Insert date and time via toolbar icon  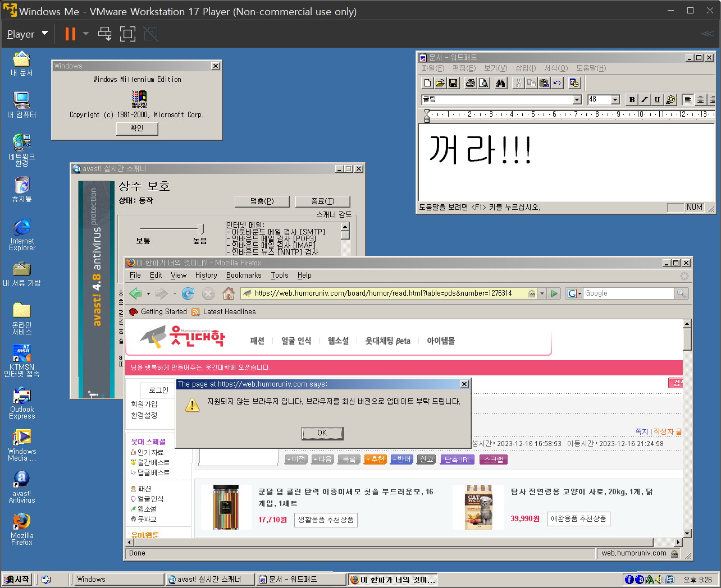574,83
